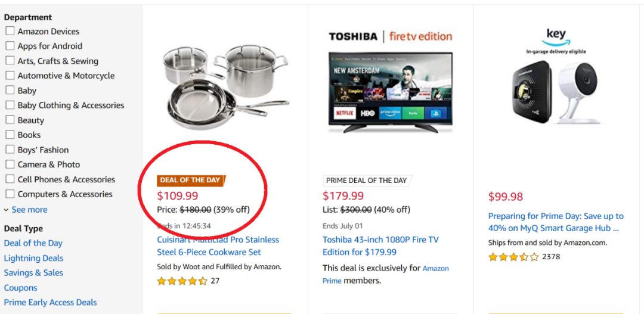Viewport: 644px width, 314px height.
Task: Enable the Books department filter
Action: (x=10, y=135)
